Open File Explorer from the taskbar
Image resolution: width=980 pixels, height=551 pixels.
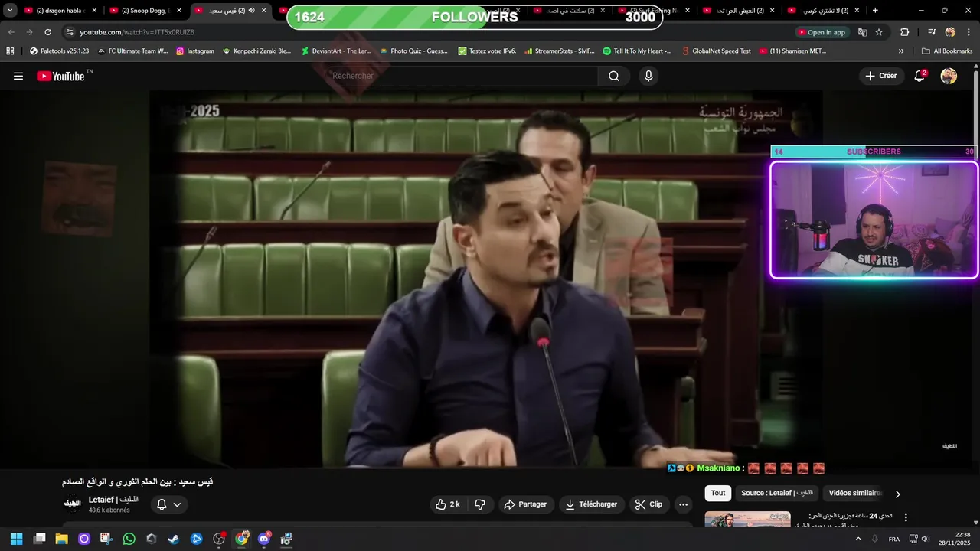click(61, 539)
